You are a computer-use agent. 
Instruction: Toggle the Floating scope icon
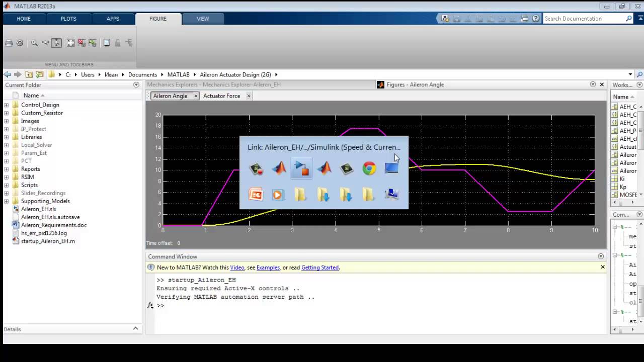[107, 43]
